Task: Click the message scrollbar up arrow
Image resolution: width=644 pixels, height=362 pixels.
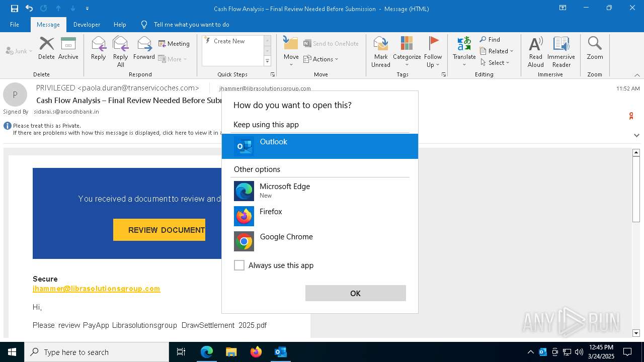Action: [x=636, y=152]
